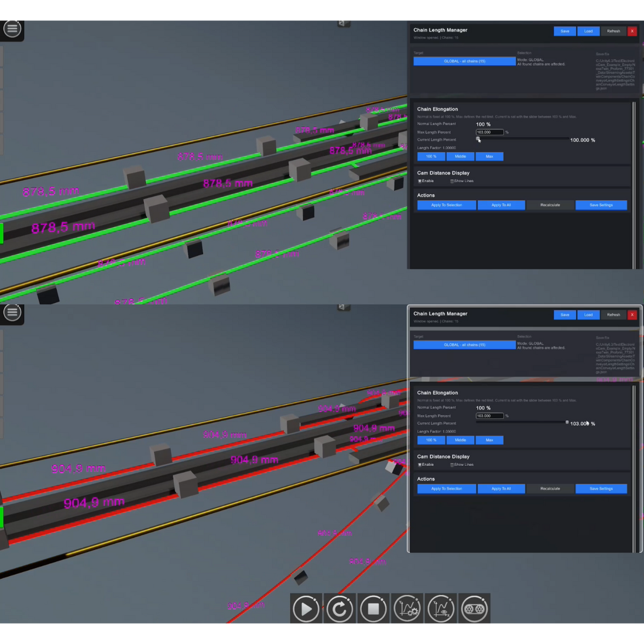Click the lower panel's 'Actions' heading
Viewport: 644px width, 644px height.
426,479
